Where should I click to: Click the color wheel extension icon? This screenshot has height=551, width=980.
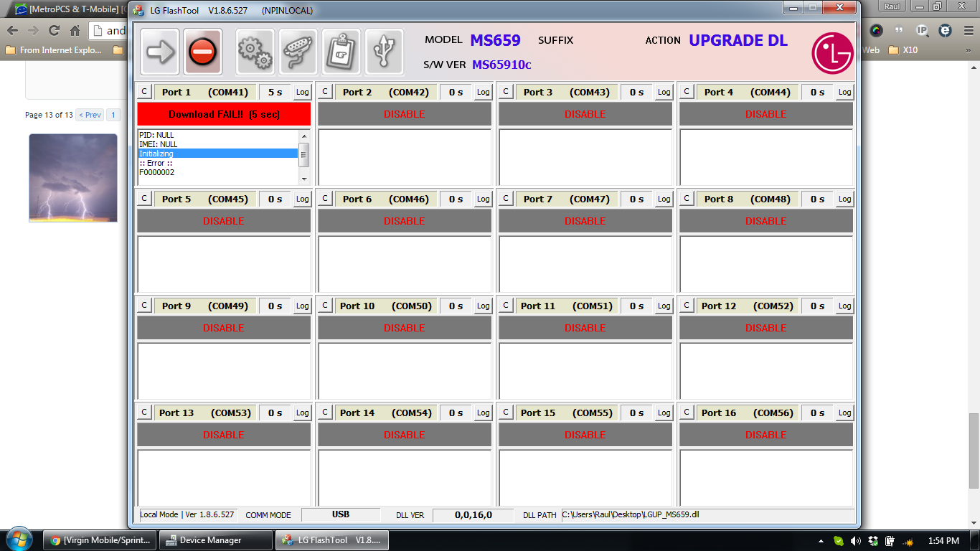[876, 31]
